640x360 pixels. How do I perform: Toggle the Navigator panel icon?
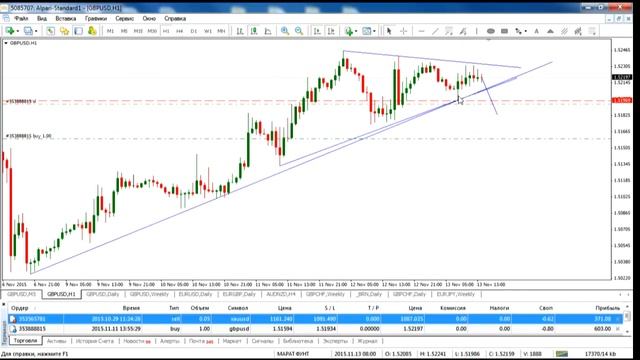tap(78, 31)
